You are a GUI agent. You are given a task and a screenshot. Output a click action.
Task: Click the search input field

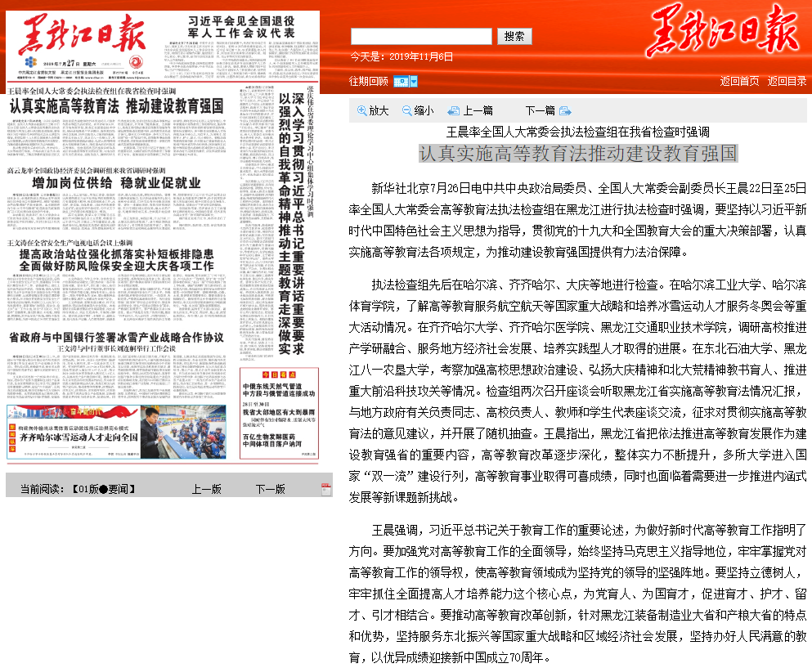tap(421, 37)
